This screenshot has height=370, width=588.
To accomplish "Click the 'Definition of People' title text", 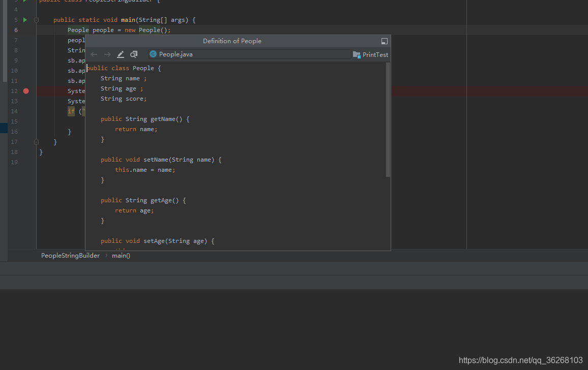I will click(x=232, y=41).
